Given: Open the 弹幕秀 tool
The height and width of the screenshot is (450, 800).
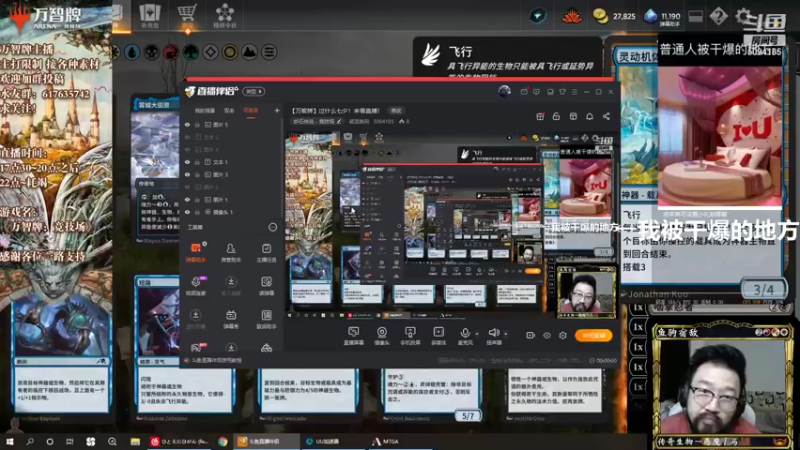Looking at the screenshot, I should coord(231,319).
